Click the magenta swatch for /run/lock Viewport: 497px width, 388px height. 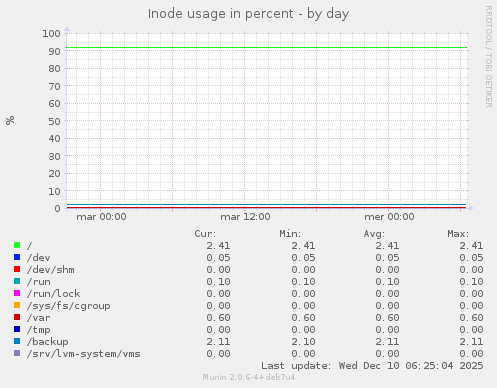coord(17,293)
